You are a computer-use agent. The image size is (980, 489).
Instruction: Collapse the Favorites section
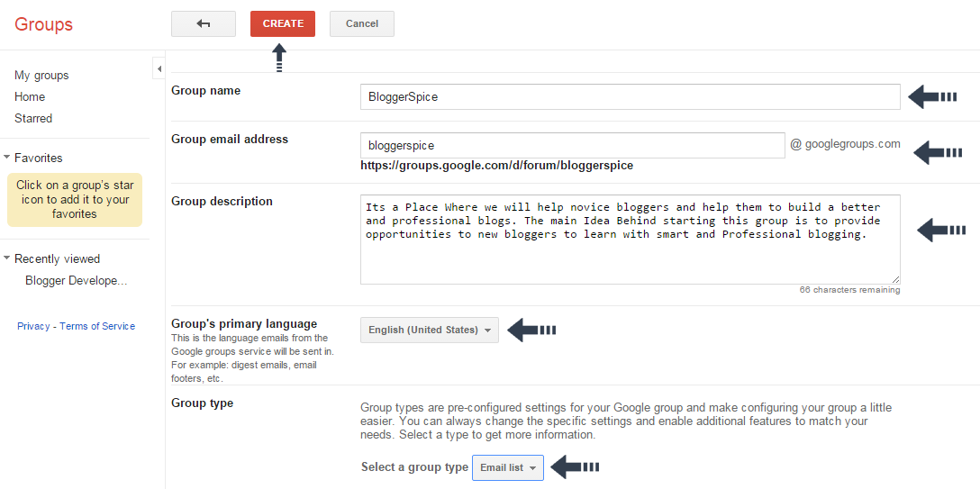7,158
